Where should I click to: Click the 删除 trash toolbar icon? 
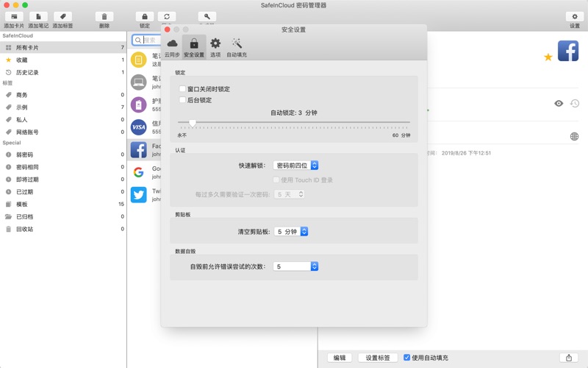104,16
